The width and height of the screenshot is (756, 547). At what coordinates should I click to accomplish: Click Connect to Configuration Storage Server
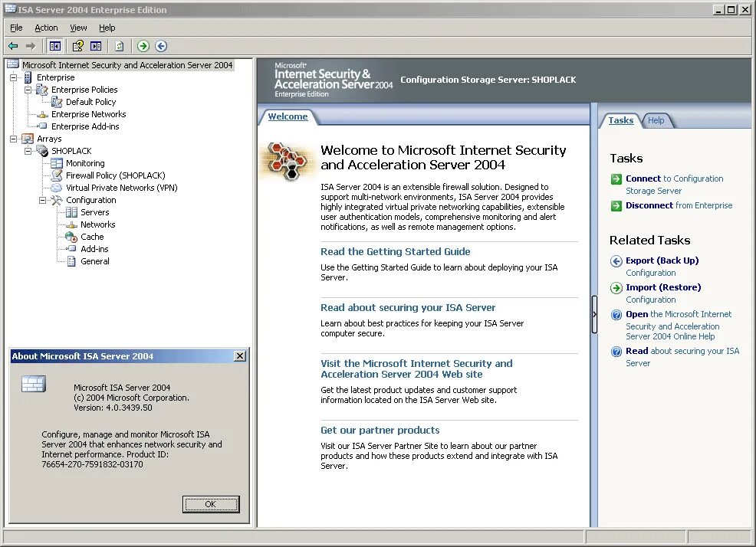[675, 185]
